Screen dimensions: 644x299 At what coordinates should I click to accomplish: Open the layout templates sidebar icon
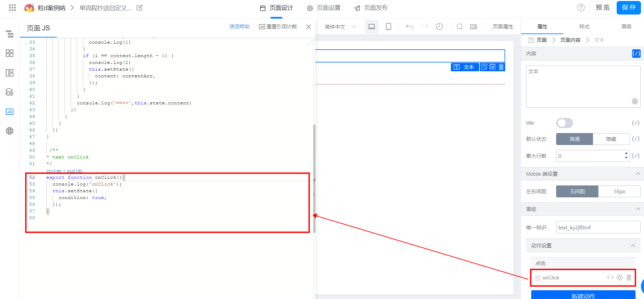click(10, 73)
